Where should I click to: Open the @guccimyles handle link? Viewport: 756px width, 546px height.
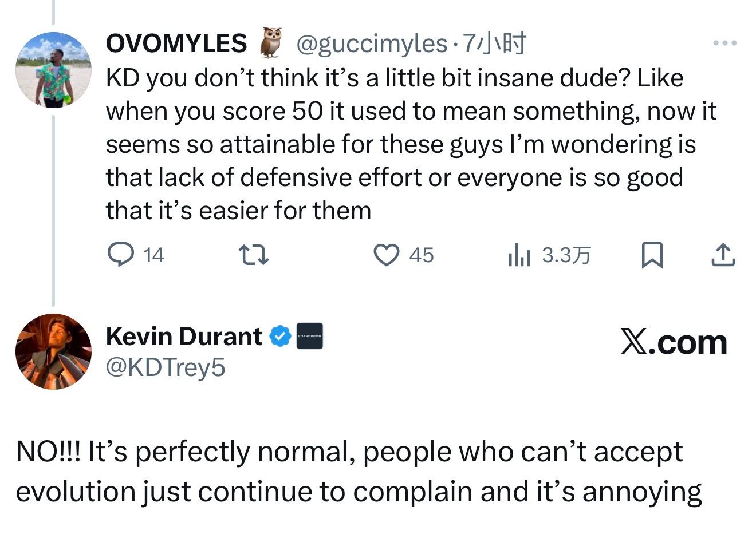371,43
